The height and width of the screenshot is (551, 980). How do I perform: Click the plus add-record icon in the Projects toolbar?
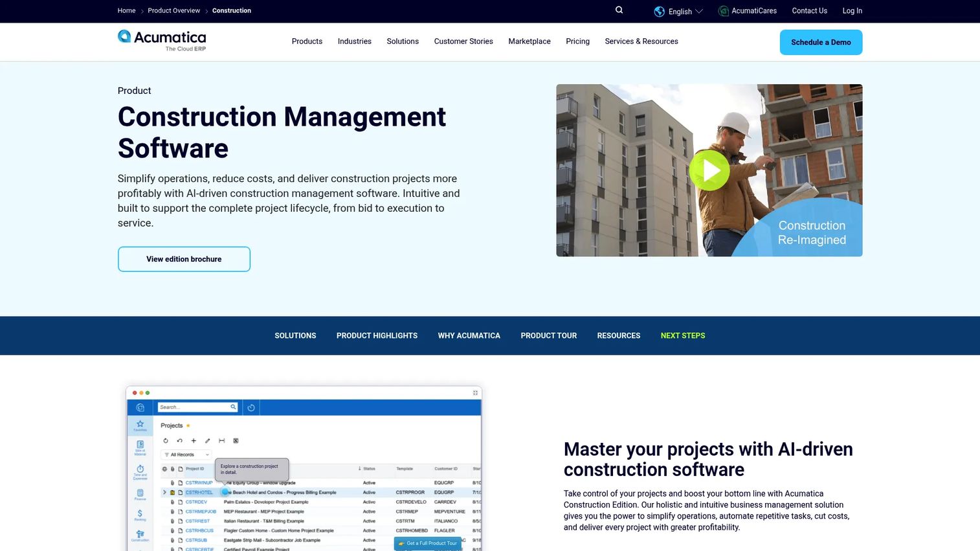tap(194, 440)
